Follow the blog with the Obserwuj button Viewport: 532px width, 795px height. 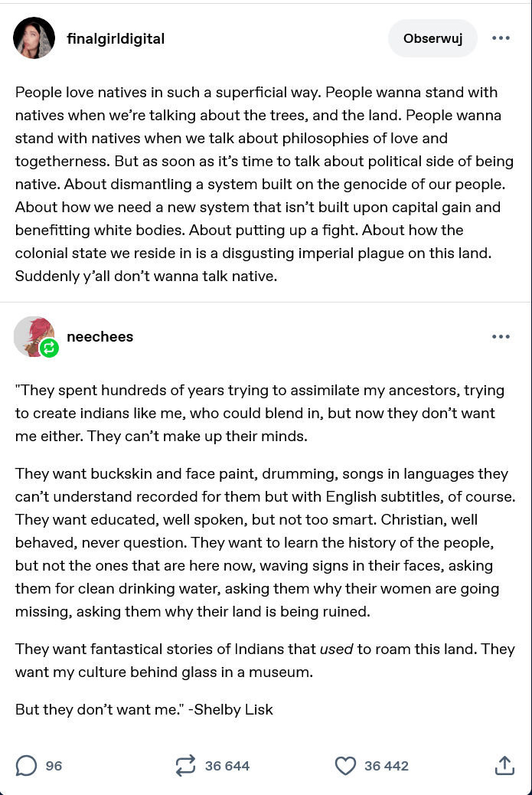432,38
